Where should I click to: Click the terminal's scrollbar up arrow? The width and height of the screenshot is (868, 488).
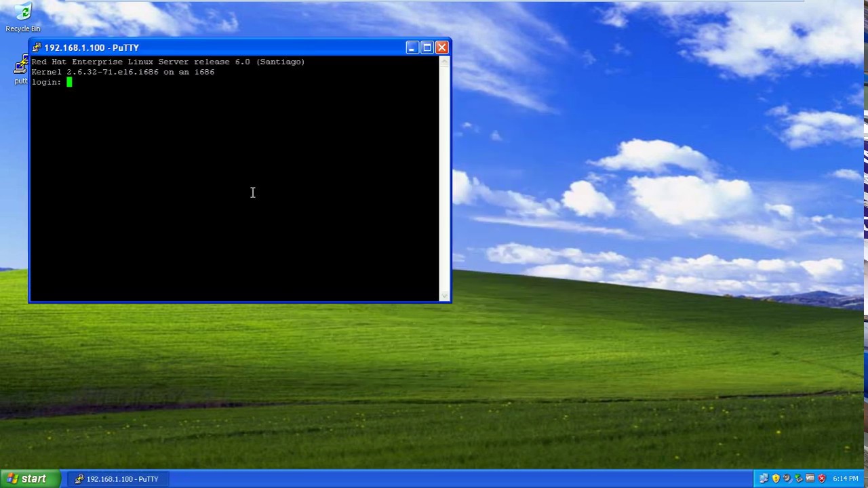pos(445,62)
